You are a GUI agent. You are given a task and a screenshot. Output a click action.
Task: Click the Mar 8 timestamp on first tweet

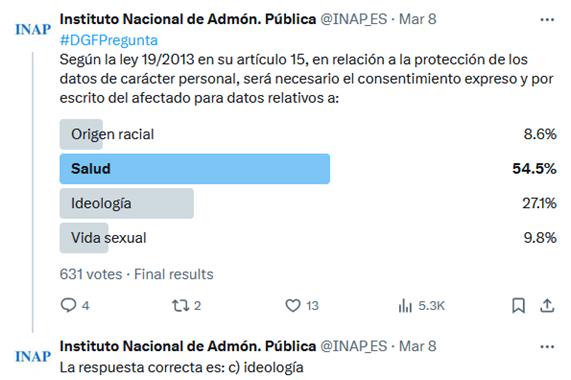(417, 19)
